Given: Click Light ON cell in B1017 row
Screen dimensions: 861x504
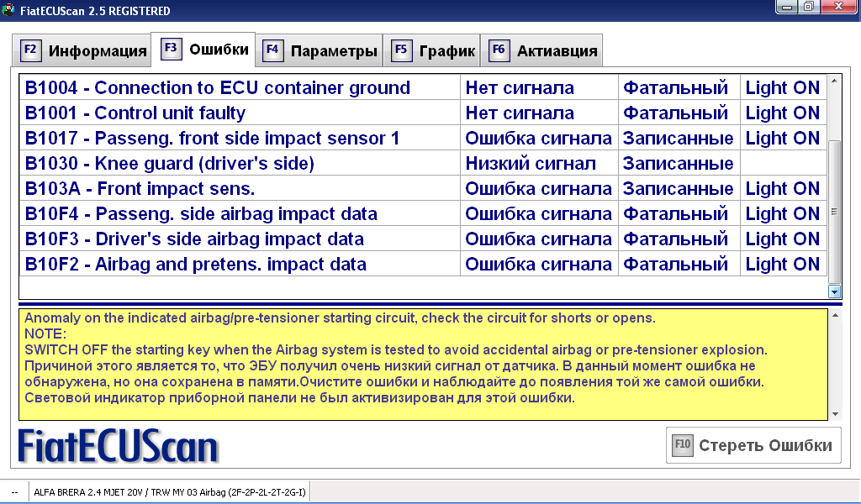Looking at the screenshot, I should click(x=783, y=139).
